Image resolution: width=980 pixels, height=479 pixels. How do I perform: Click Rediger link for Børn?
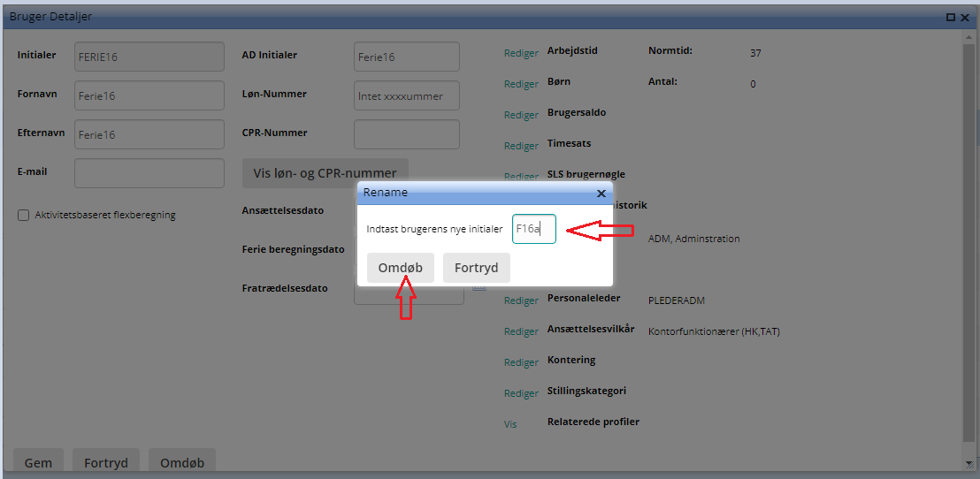pos(521,84)
